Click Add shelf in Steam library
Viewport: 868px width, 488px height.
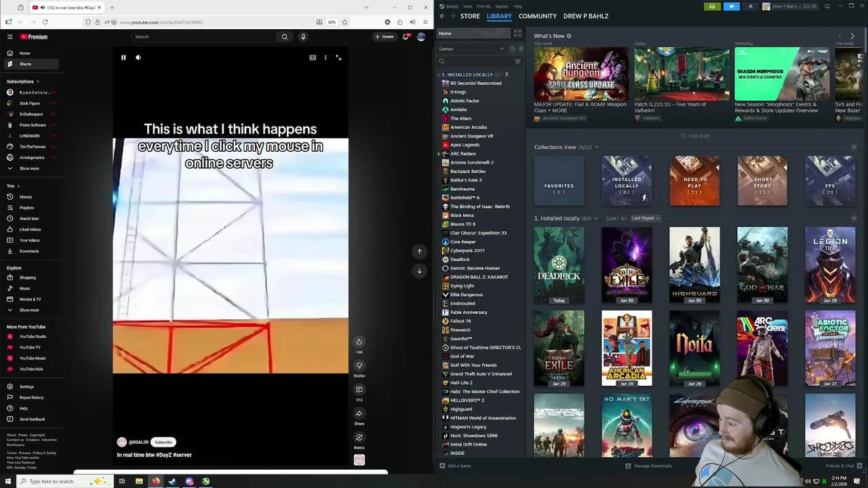point(696,136)
